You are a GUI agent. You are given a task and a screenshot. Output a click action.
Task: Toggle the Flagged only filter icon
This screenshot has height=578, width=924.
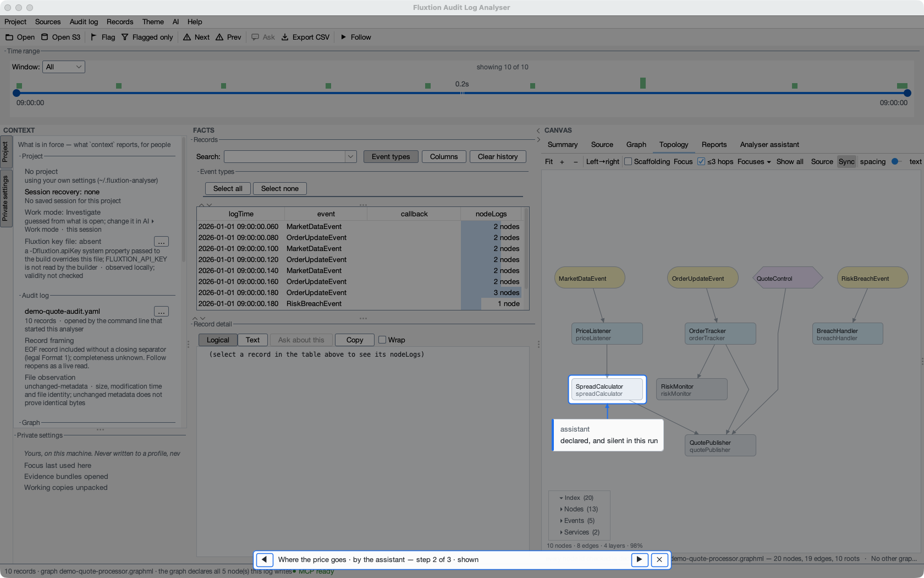coord(125,37)
